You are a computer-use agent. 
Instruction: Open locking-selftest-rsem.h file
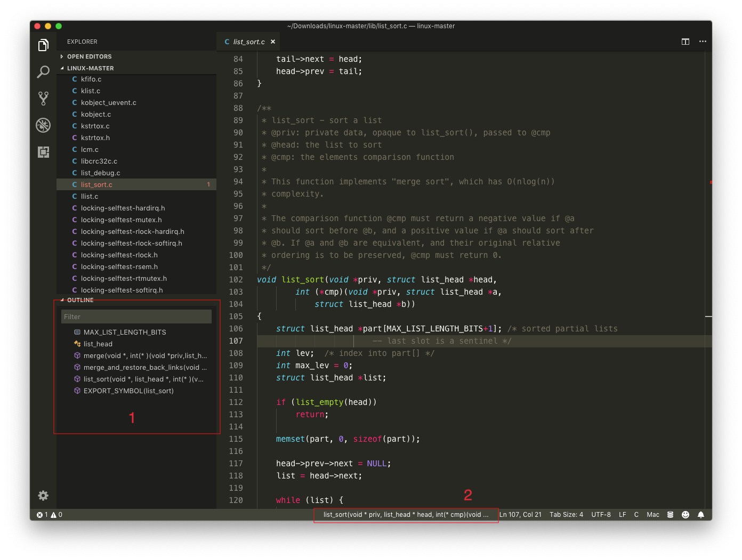point(136,267)
